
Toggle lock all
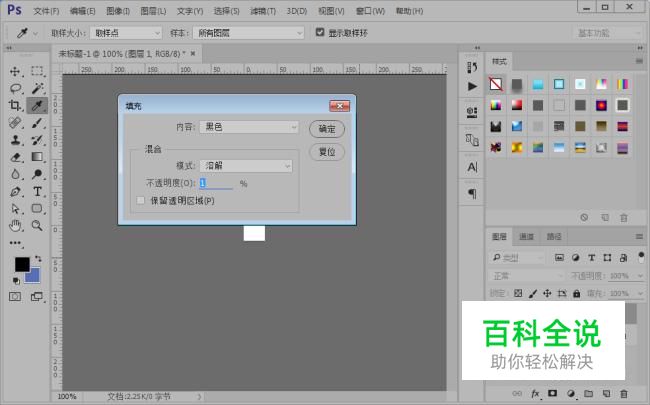(577, 293)
